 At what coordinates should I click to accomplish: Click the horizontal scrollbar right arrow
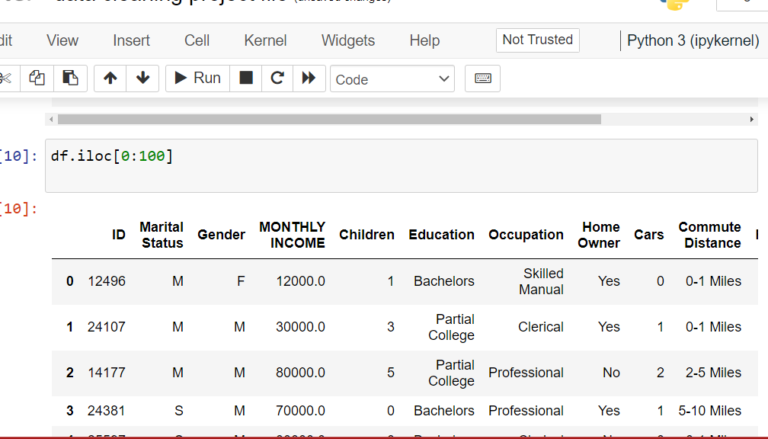click(x=752, y=119)
